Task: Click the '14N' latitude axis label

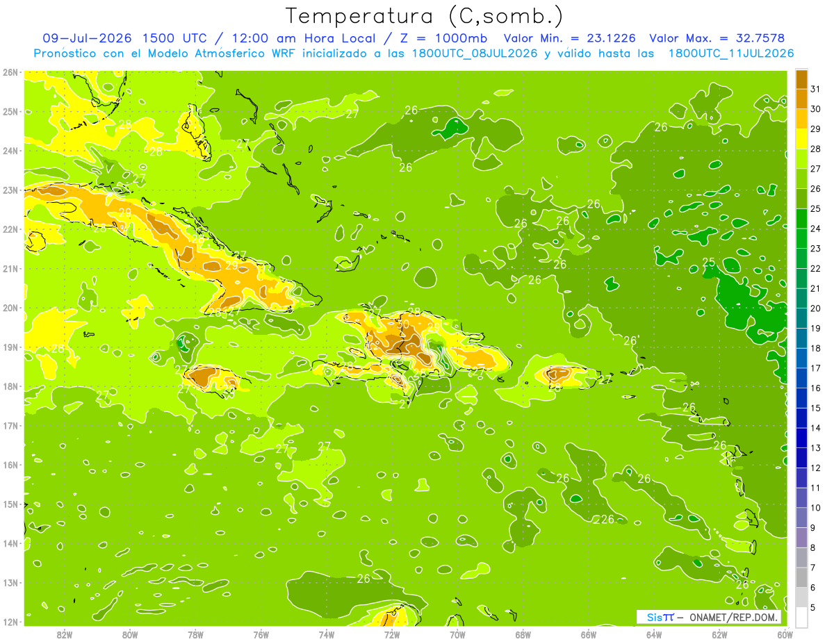Action: click(x=10, y=543)
